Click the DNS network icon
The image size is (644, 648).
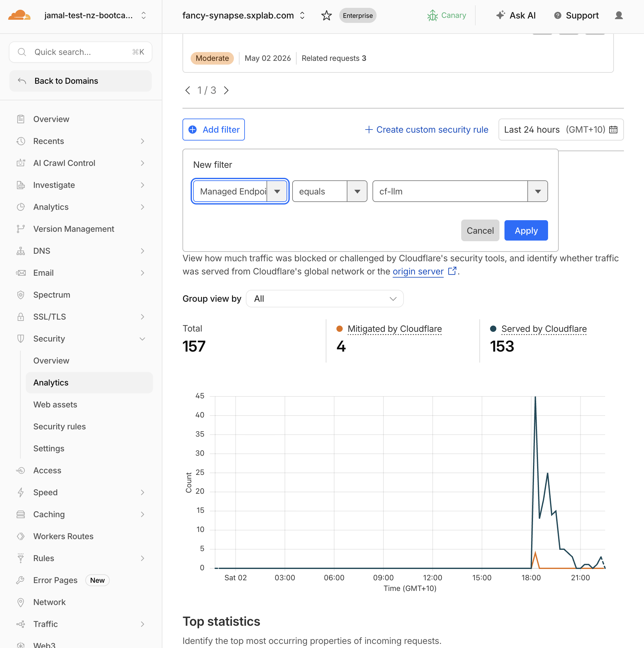coord(21,251)
